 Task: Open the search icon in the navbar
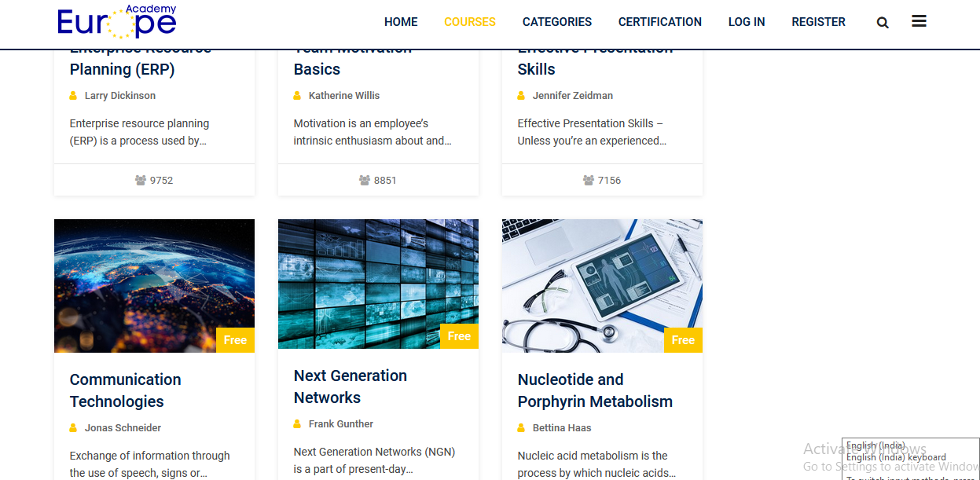882,22
